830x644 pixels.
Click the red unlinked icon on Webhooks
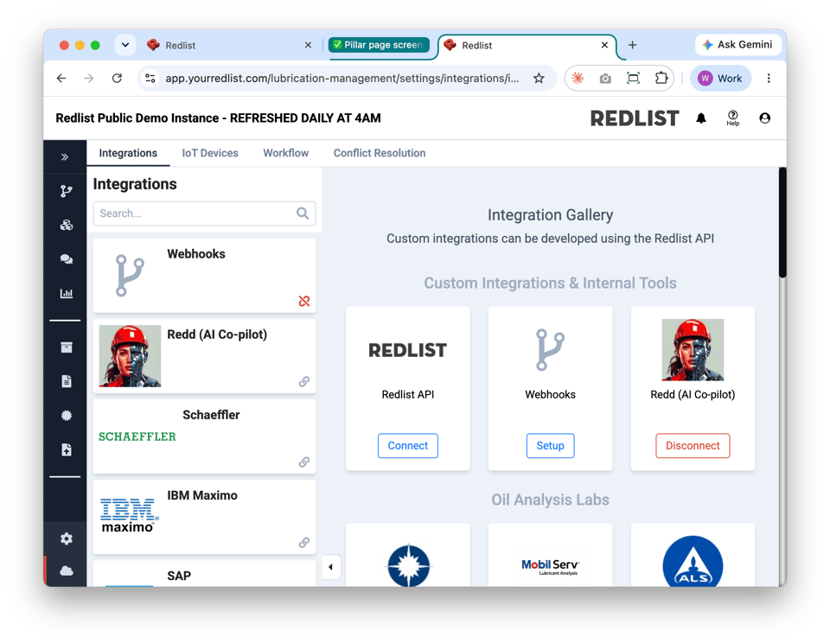tap(303, 301)
